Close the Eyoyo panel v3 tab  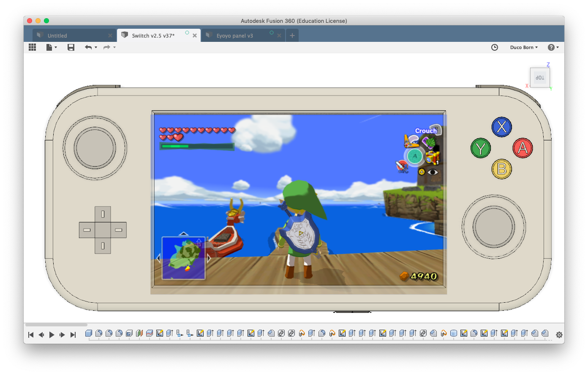click(279, 36)
